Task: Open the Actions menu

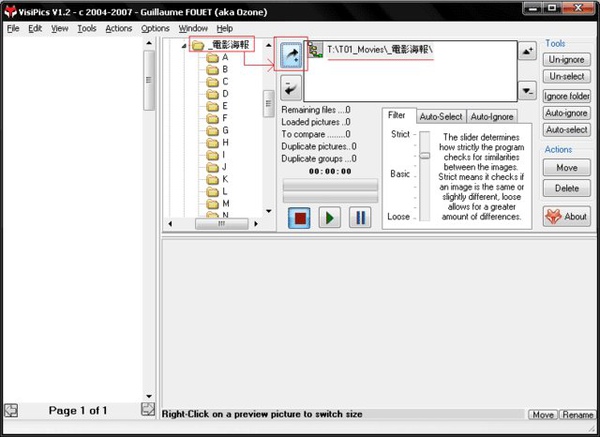Action: pos(119,28)
